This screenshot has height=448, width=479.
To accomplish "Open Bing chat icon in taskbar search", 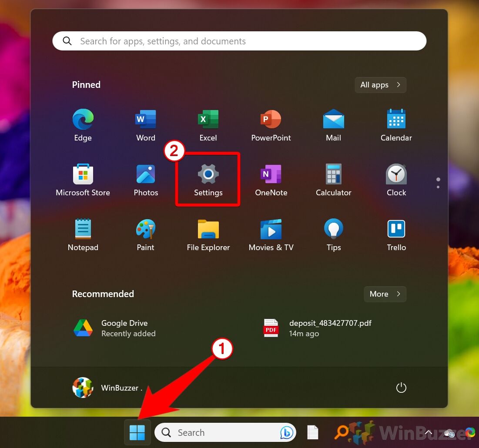I will (287, 432).
